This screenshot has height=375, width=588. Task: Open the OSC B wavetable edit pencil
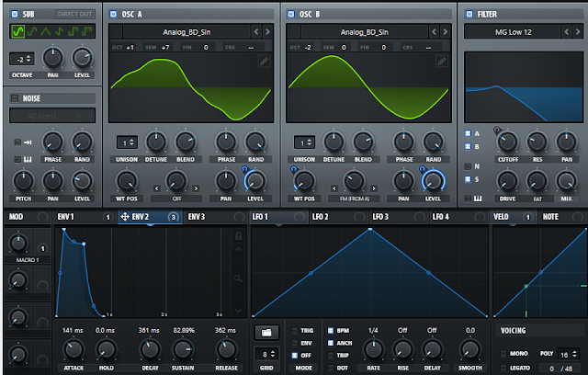pos(442,61)
